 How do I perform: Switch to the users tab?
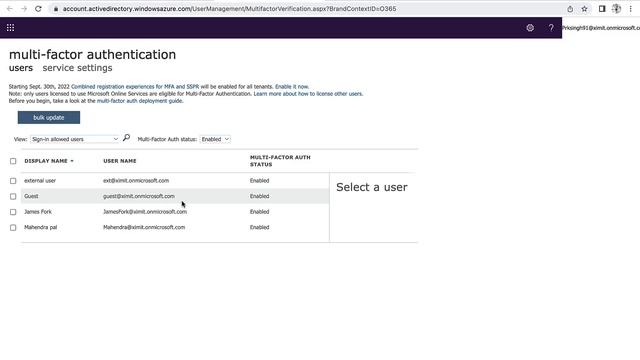click(x=21, y=68)
